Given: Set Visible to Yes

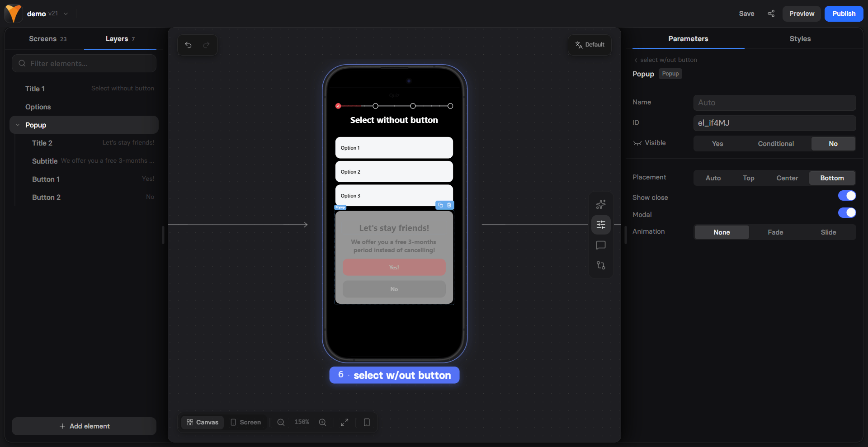Looking at the screenshot, I should pos(717,144).
